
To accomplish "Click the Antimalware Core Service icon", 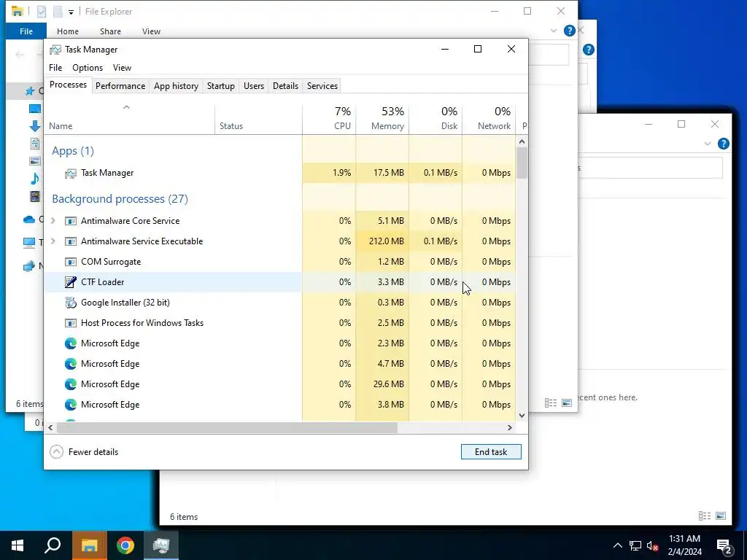I will (x=71, y=221).
